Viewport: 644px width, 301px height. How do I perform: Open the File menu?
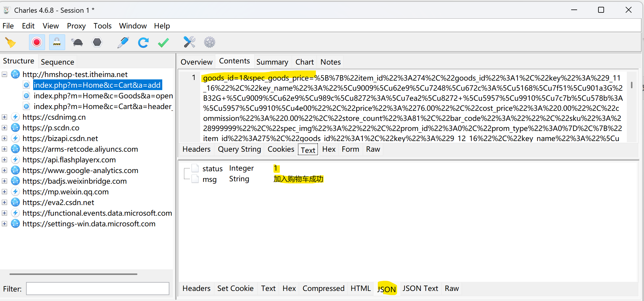(x=8, y=26)
